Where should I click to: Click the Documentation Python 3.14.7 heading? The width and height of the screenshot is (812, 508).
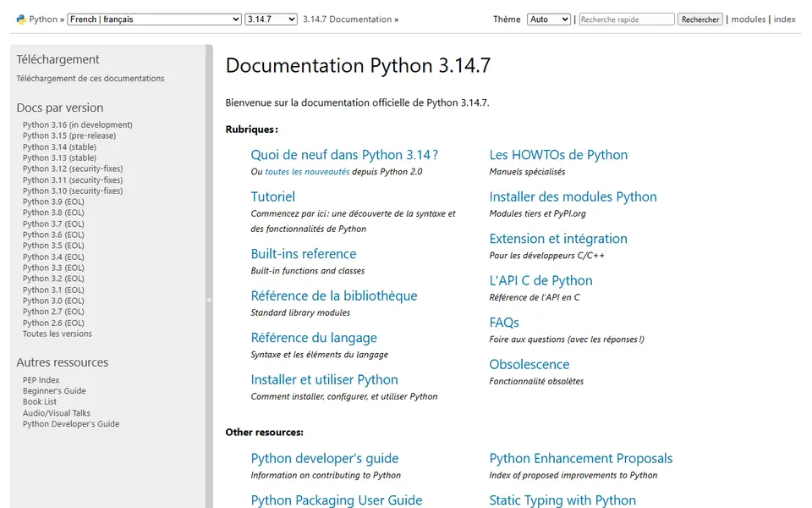tap(358, 66)
